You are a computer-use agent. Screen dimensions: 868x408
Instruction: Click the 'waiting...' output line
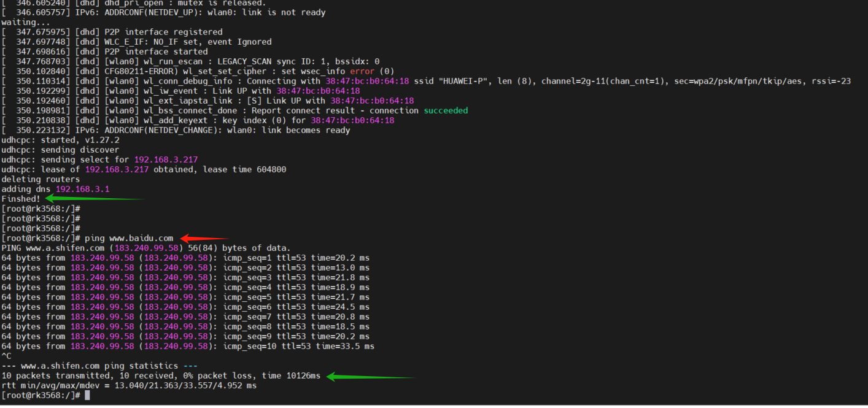point(26,22)
